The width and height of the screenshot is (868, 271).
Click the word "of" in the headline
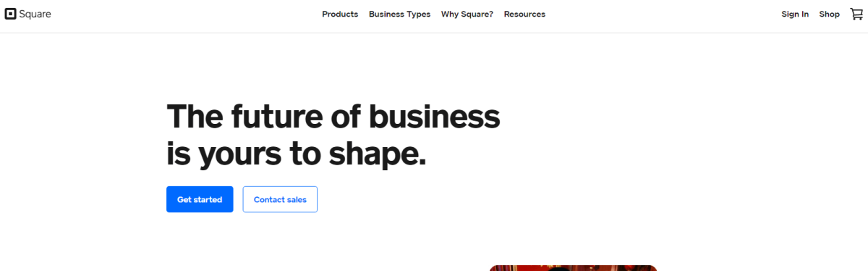[x=345, y=117]
